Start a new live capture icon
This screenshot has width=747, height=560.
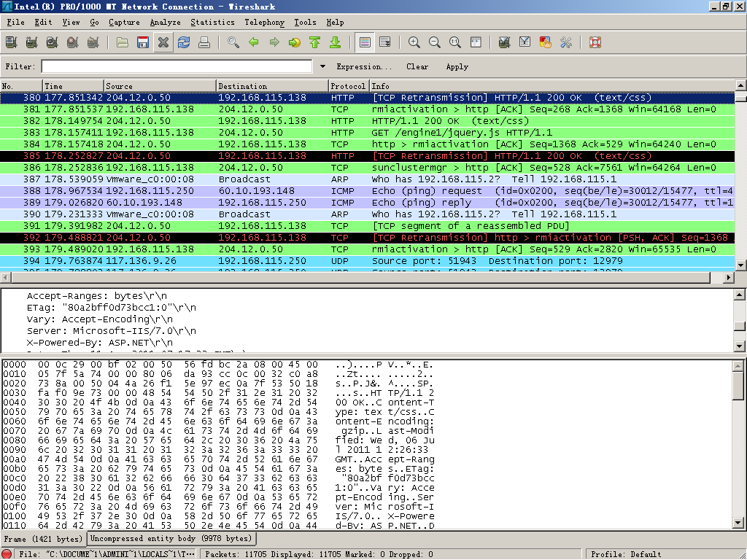[x=53, y=42]
